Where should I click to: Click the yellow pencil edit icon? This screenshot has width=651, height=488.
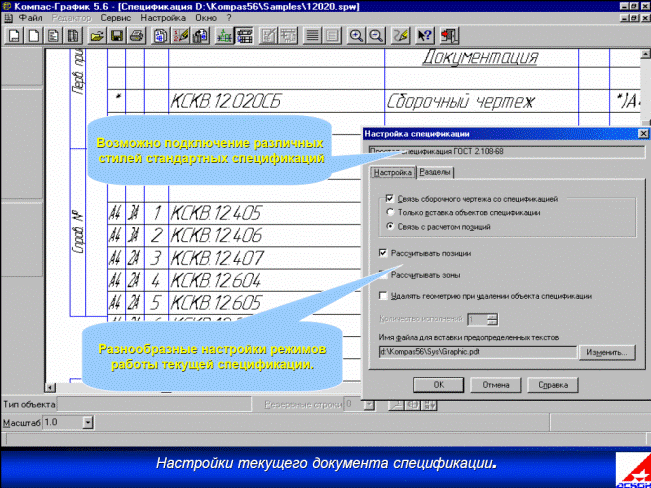[x=401, y=36]
